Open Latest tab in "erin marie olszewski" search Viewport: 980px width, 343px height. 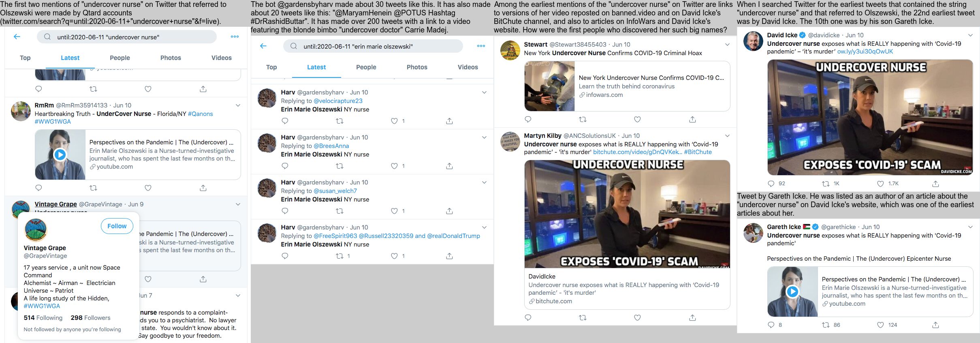pyautogui.click(x=316, y=67)
